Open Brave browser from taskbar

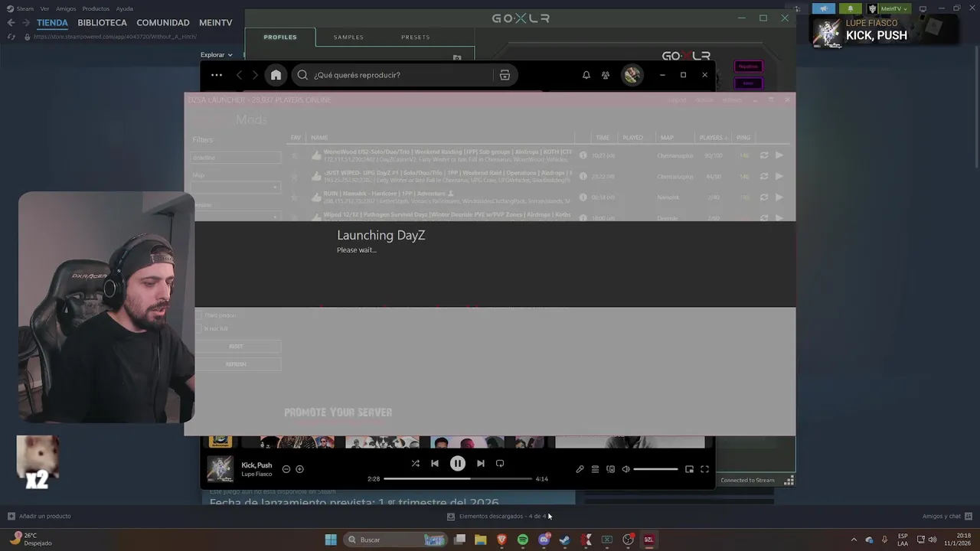(x=502, y=540)
